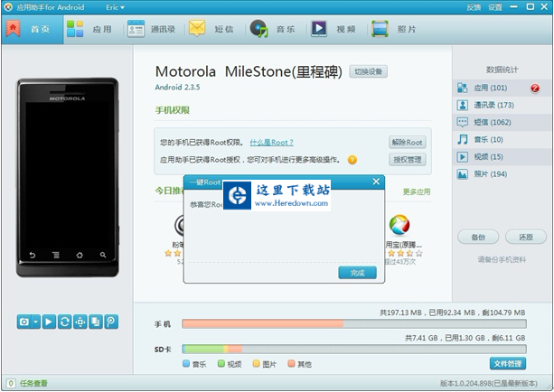Click the fullscreen move icon under phone
The width and height of the screenshot is (554, 392).
pyautogui.click(x=80, y=322)
